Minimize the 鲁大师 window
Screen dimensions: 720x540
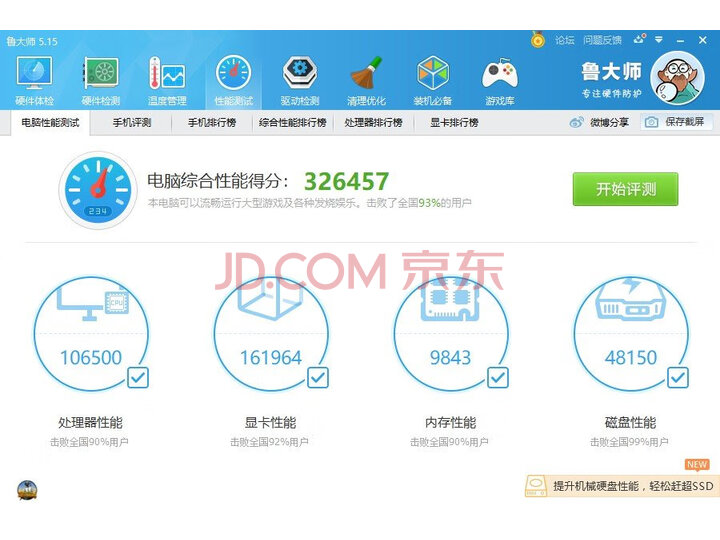tap(681, 40)
